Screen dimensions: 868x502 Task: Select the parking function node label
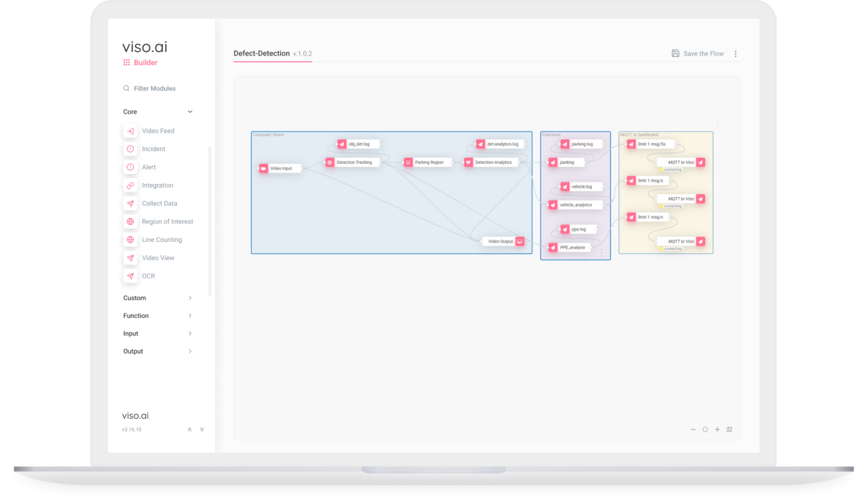click(567, 163)
